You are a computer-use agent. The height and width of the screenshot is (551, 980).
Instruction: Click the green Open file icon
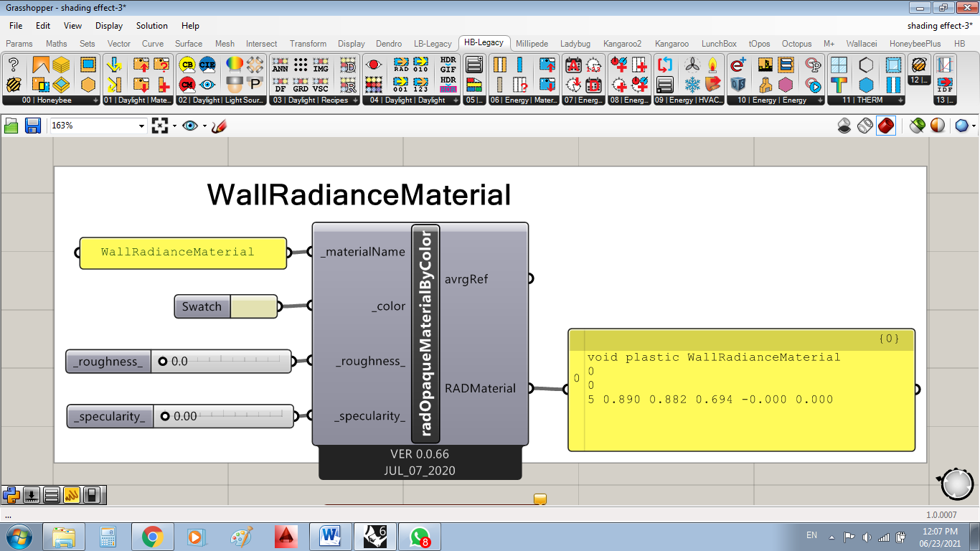point(11,126)
